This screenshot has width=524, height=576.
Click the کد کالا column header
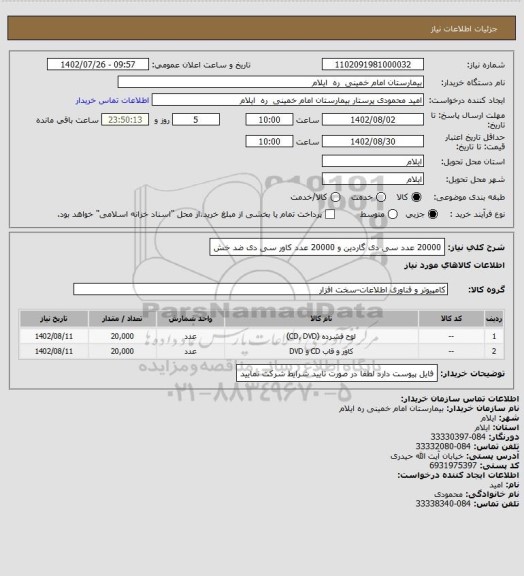pos(451,319)
